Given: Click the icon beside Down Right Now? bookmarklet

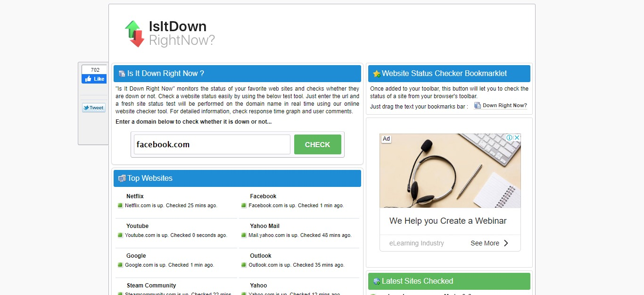Looking at the screenshot, I should pos(478,106).
